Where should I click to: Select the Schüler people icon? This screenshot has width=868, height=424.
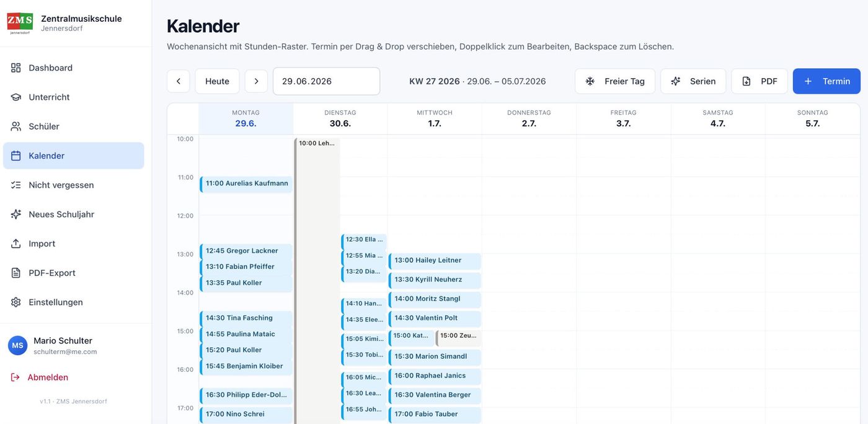tap(16, 126)
